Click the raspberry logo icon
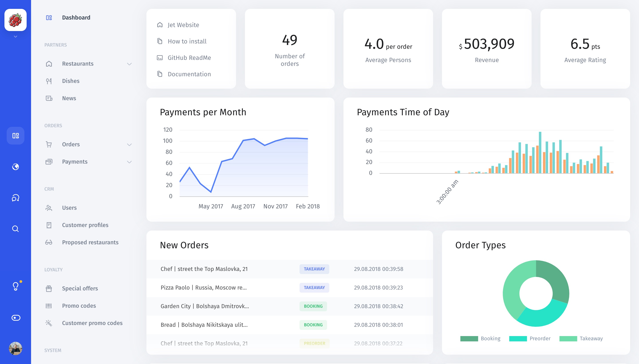This screenshot has height=364, width=639. (x=16, y=20)
